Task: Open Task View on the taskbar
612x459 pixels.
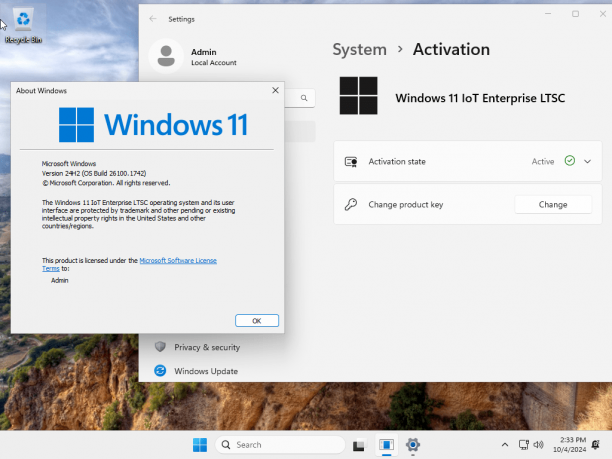Action: [x=359, y=445]
